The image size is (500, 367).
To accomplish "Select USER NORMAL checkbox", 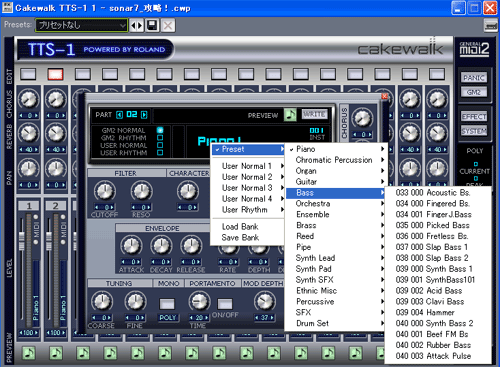I will click(x=160, y=145).
